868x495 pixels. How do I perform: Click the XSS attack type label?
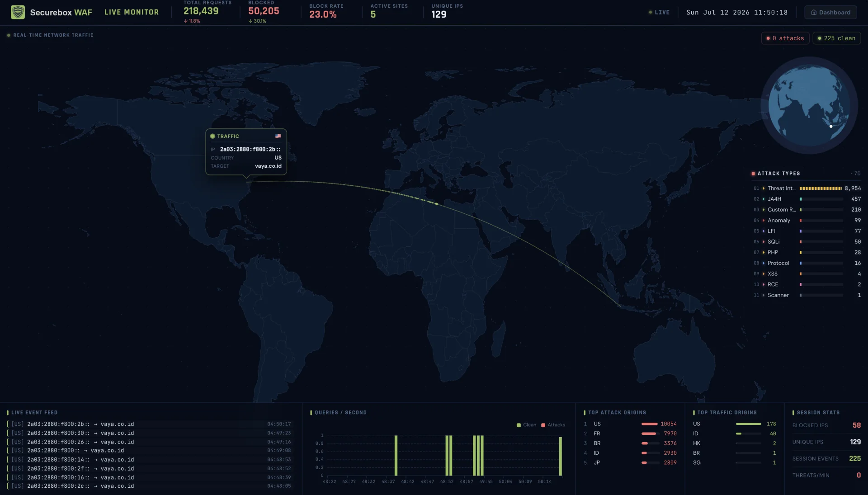point(773,274)
